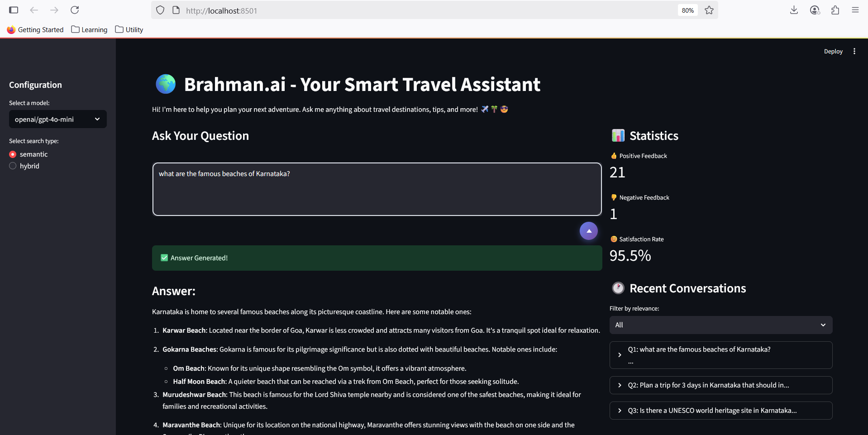The height and width of the screenshot is (435, 868).
Task: Open the model selection dropdown
Action: point(57,119)
